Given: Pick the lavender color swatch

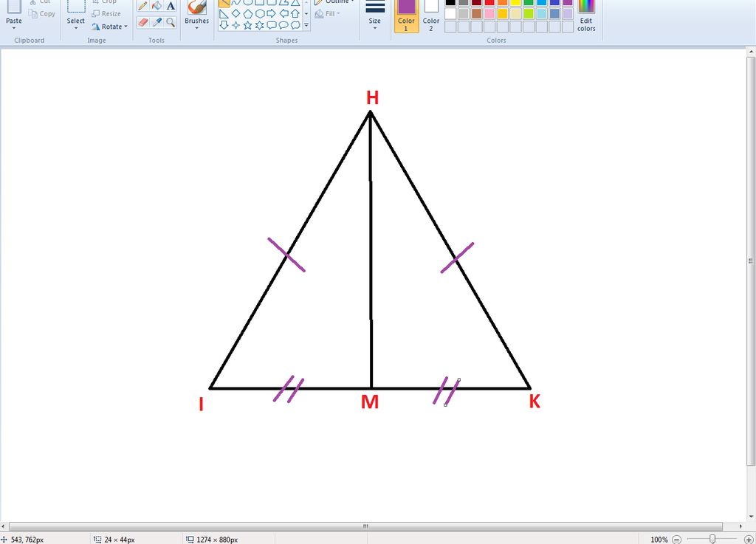Looking at the screenshot, I should 568,13.
